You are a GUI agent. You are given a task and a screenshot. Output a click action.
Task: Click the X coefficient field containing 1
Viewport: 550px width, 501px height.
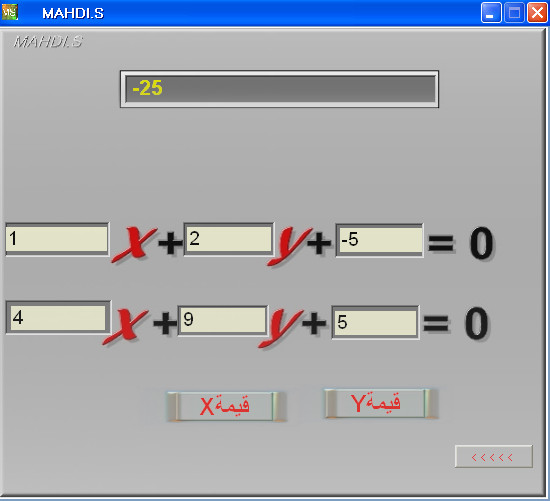(57, 239)
